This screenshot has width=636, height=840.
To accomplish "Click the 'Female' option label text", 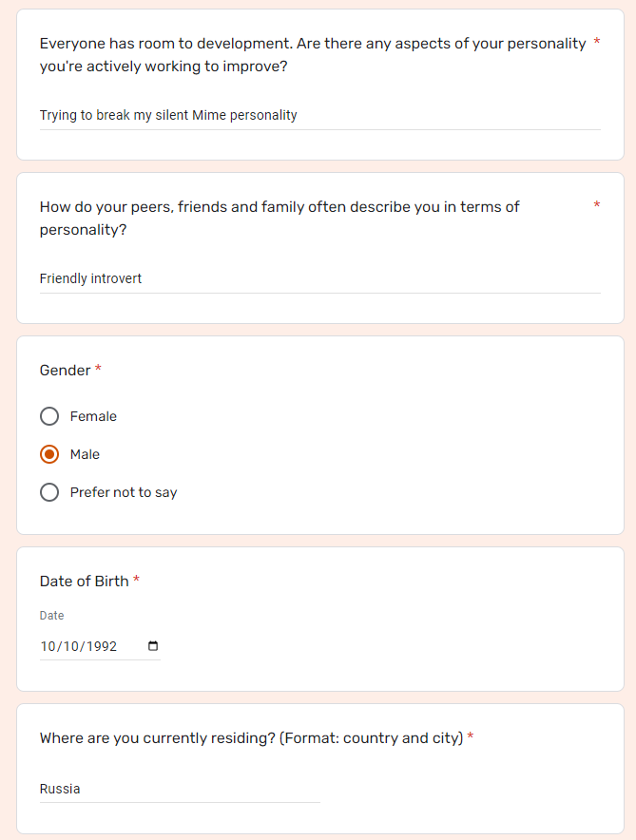I will (x=93, y=416).
